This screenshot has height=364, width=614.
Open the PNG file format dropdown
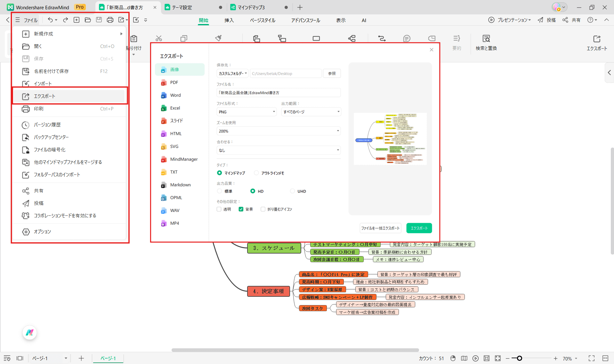246,112
